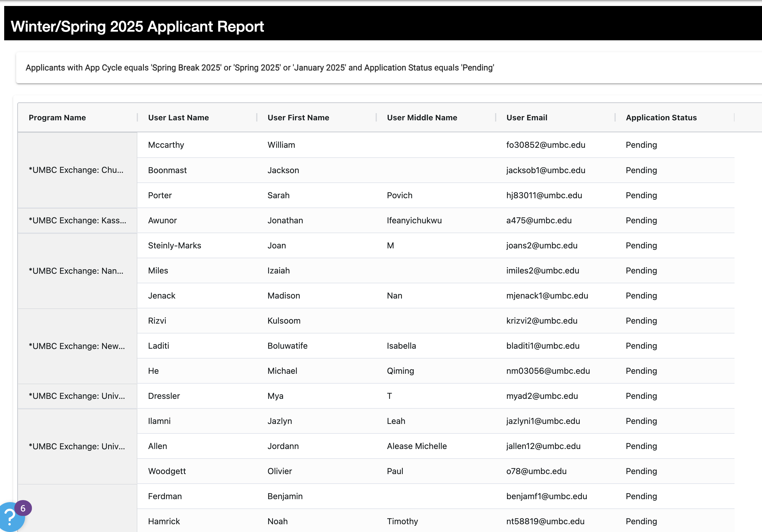The image size is (762, 532).
Task: Select the cell showing middle name Ifeanyichukwu
Action: coord(414,220)
